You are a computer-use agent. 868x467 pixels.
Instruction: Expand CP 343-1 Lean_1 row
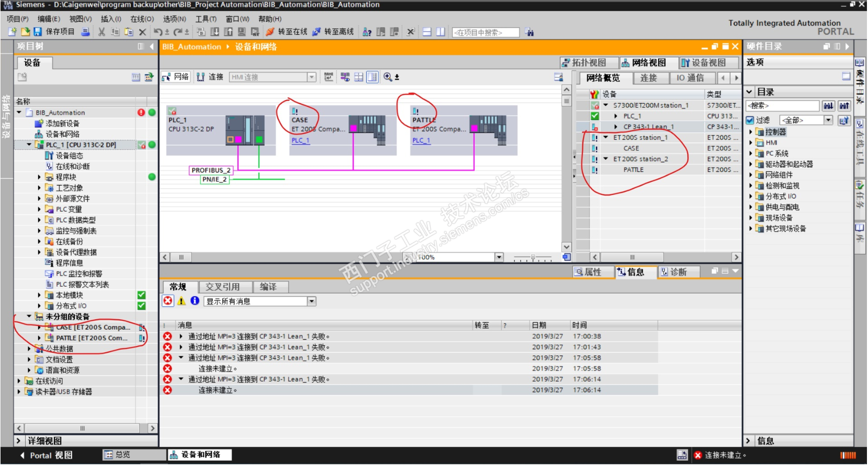(x=616, y=127)
